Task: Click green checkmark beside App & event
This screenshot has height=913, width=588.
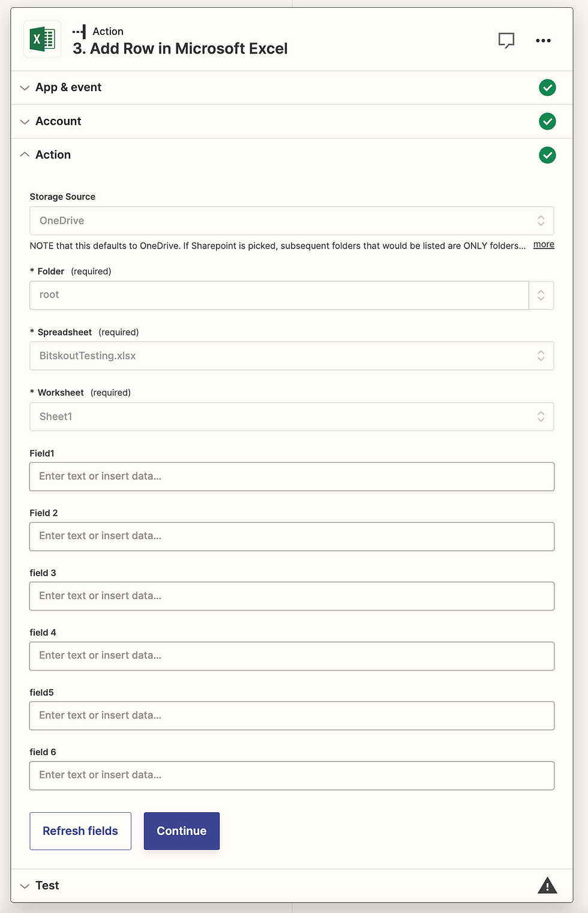Action: pyautogui.click(x=547, y=88)
